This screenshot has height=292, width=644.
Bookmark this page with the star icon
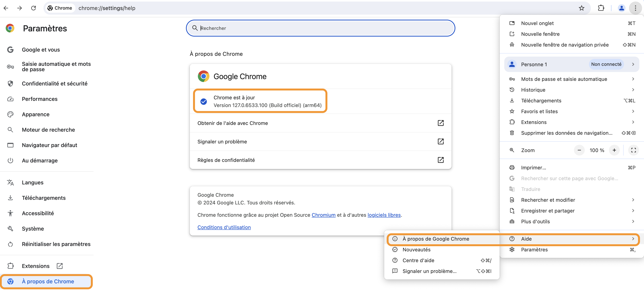coord(581,8)
